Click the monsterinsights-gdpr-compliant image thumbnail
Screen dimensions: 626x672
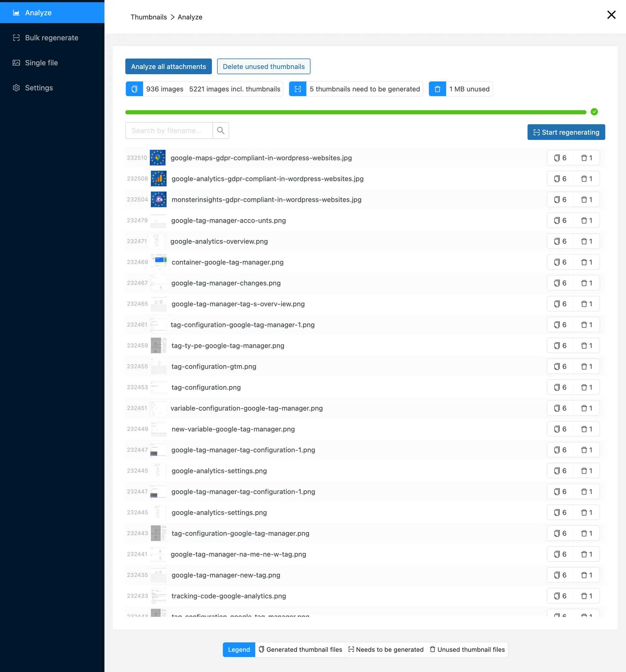(x=158, y=199)
